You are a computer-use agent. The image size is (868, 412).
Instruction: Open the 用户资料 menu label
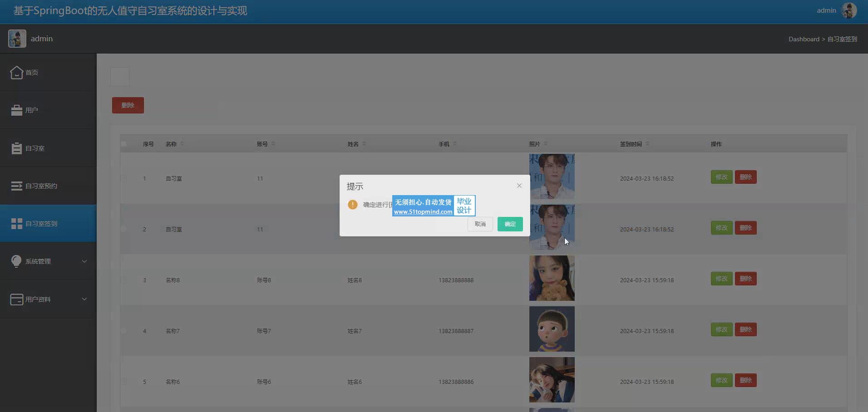[x=38, y=299]
